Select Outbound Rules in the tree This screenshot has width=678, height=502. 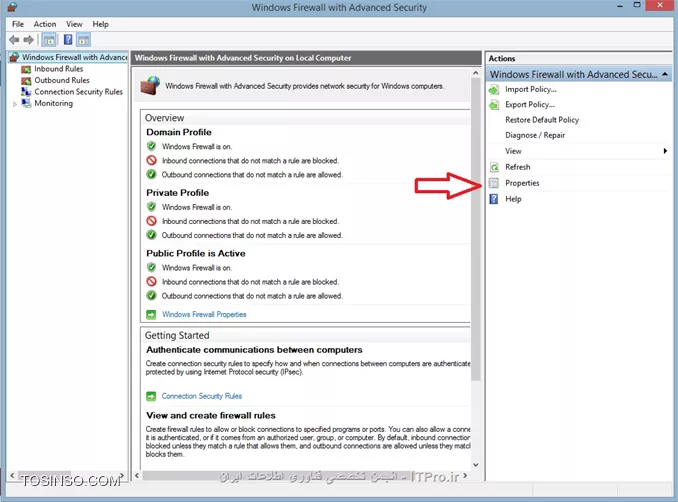tap(62, 80)
